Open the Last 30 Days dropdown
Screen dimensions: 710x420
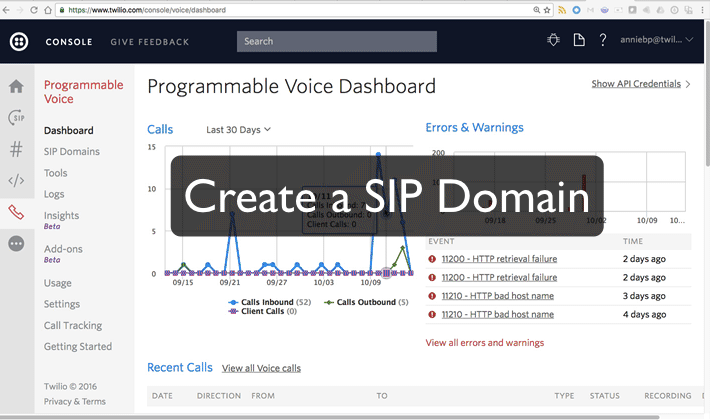pyautogui.click(x=238, y=130)
